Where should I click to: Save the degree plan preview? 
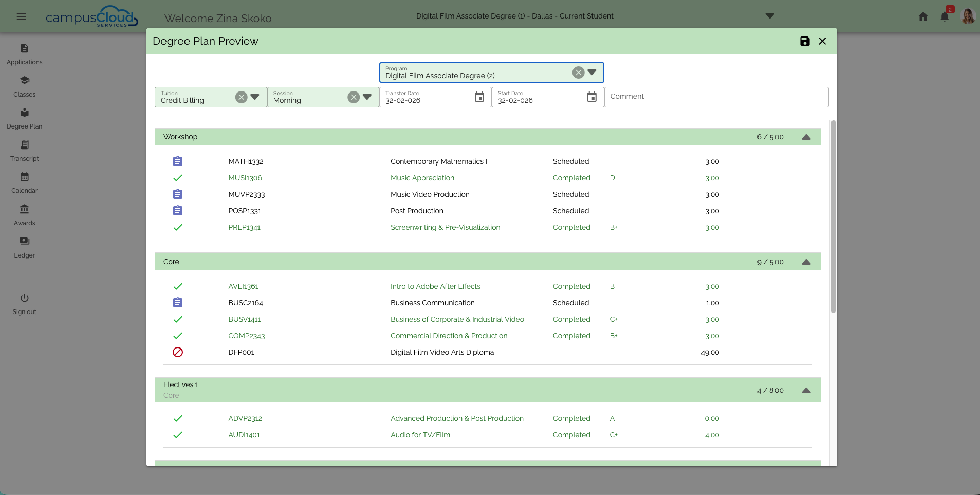click(805, 41)
